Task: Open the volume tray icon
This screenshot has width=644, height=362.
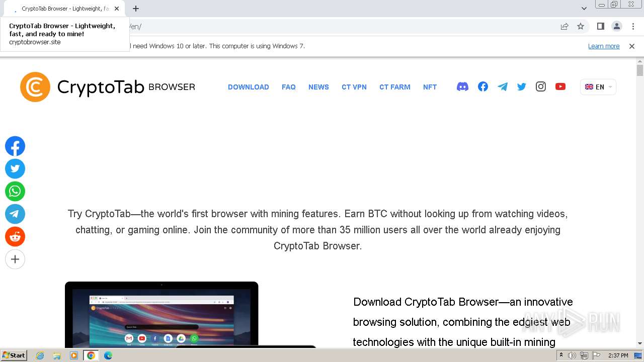Action: (x=572, y=355)
